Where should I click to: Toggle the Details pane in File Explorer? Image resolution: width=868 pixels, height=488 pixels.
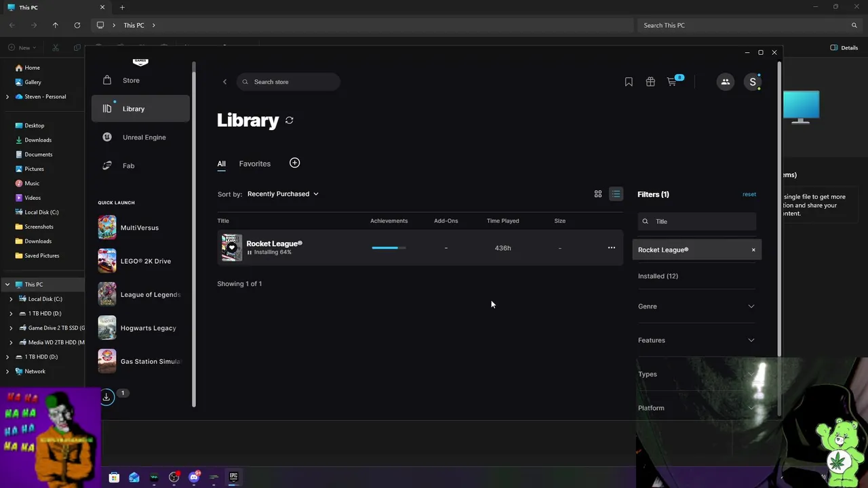(x=844, y=47)
